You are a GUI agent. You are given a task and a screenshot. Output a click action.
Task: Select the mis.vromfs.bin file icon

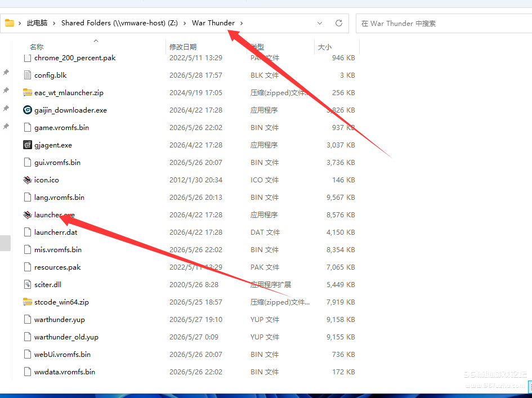28,250
